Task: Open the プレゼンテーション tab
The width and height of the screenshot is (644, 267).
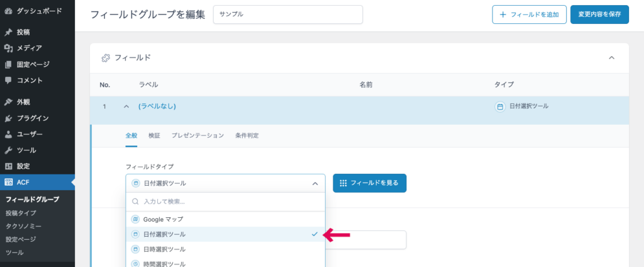Action: 197,135
